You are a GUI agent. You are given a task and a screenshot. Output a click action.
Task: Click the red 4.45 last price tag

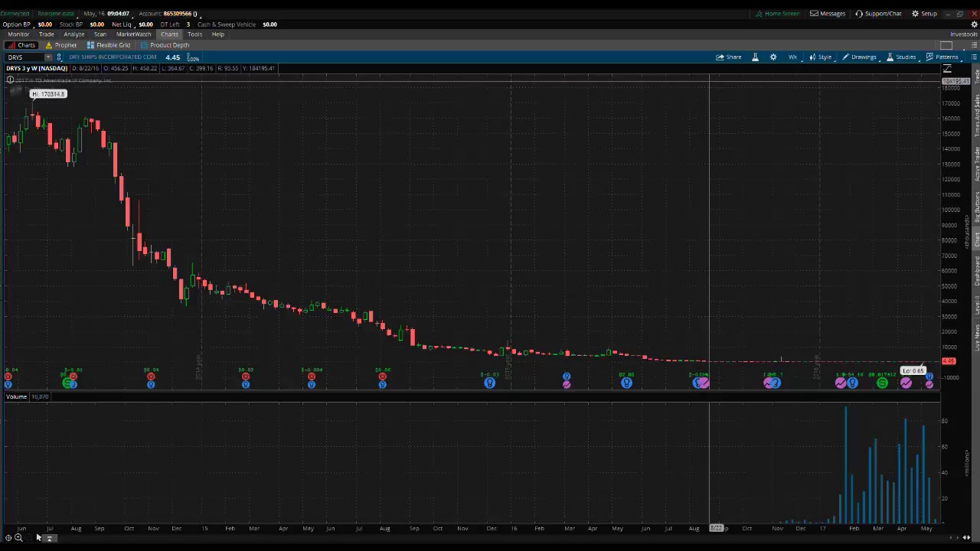[949, 361]
